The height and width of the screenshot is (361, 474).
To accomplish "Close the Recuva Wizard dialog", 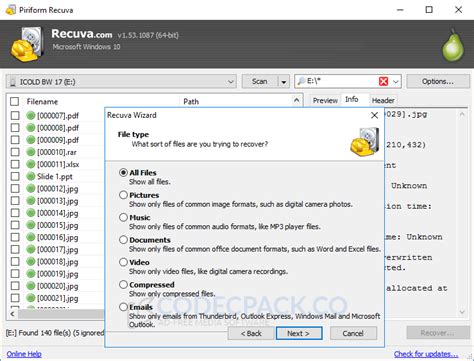I will click(x=374, y=115).
